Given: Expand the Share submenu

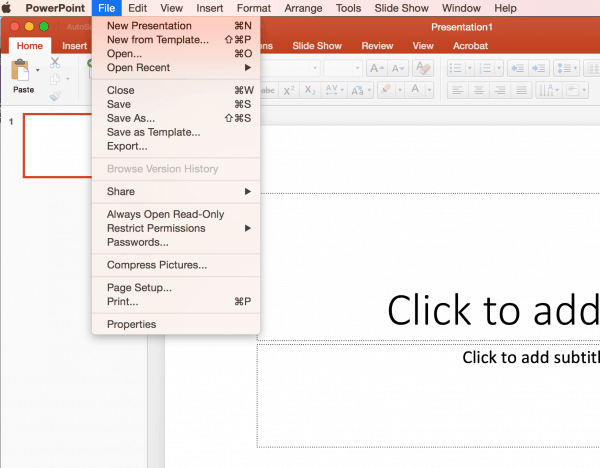Looking at the screenshot, I should tap(176, 191).
